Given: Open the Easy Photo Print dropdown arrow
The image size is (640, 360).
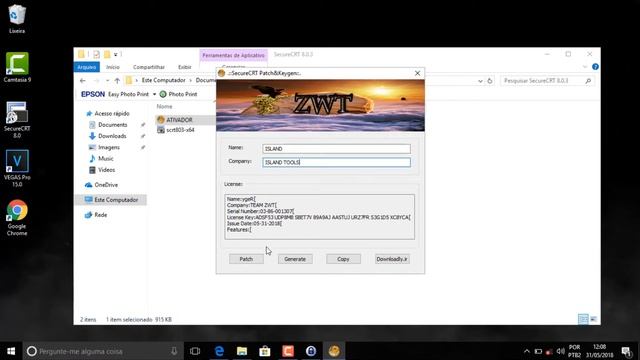Looking at the screenshot, I should (x=154, y=94).
